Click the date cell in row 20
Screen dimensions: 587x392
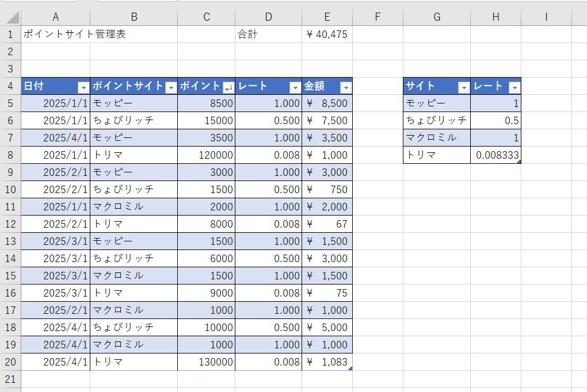click(x=55, y=362)
